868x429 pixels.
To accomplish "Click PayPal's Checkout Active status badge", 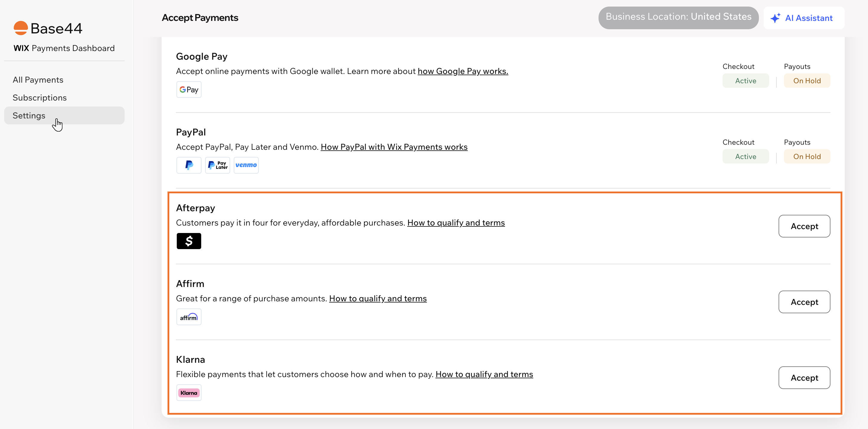I will click(746, 157).
